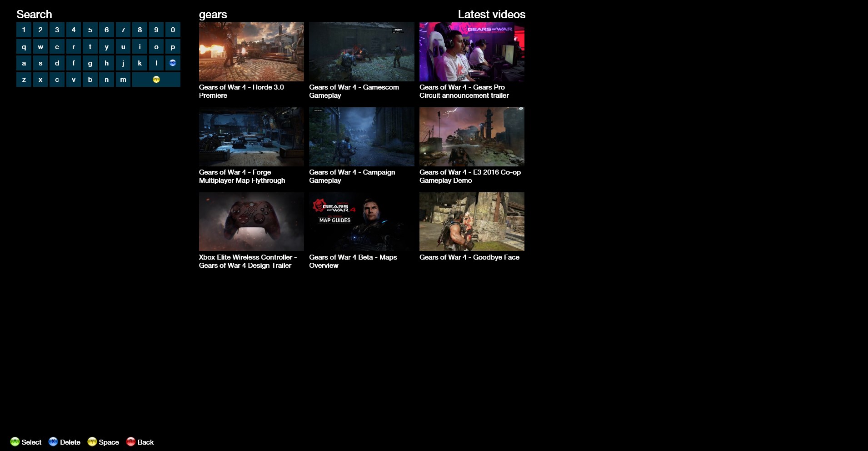Viewport: 868px width, 451px height.
Task: Click the red B Back icon in the hint bar
Action: (x=131, y=442)
